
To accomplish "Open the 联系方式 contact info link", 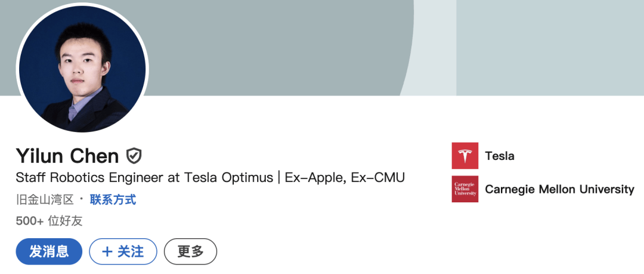I will coord(113,199).
